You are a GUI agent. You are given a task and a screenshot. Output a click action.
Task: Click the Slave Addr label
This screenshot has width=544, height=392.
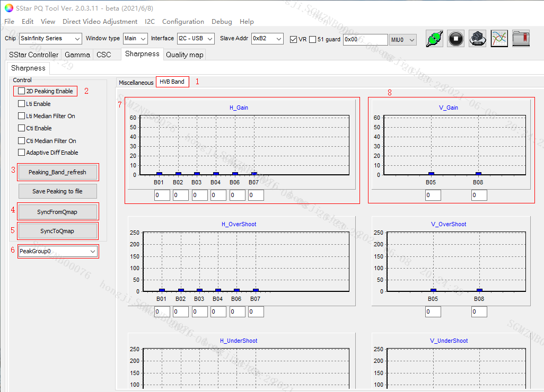tap(234, 38)
